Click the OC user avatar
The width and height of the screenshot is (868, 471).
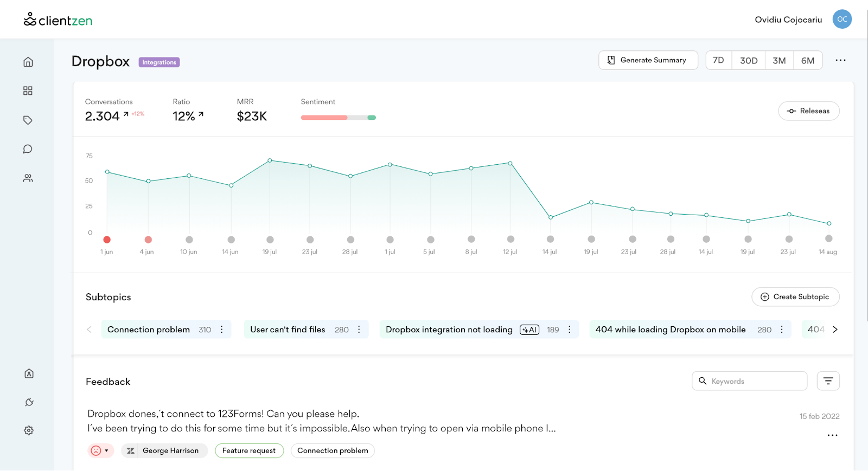pyautogui.click(x=842, y=19)
